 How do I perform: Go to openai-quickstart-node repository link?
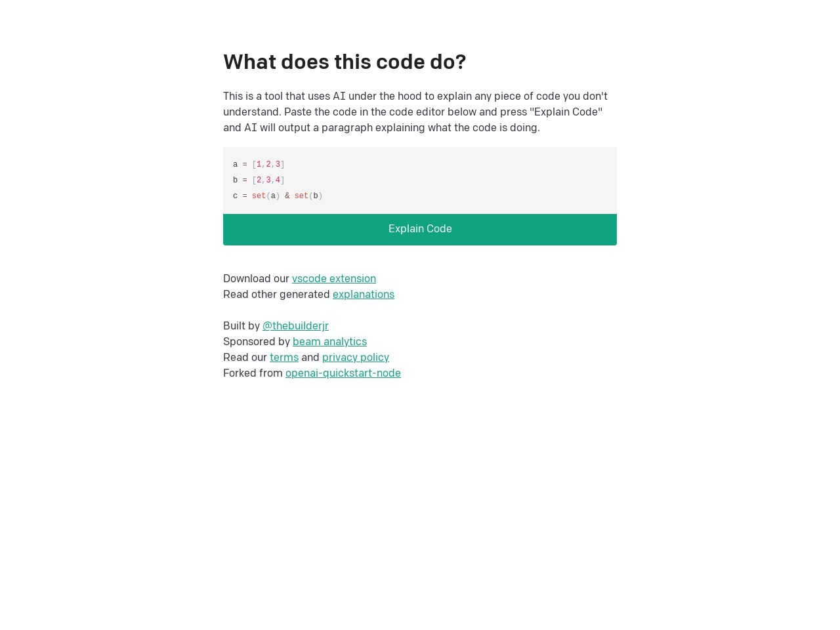coord(343,373)
